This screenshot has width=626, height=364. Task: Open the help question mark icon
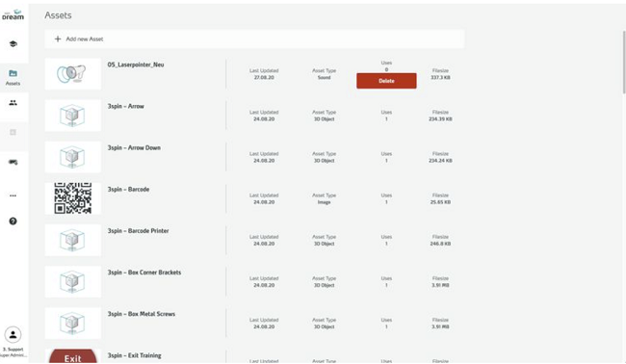[x=13, y=221]
